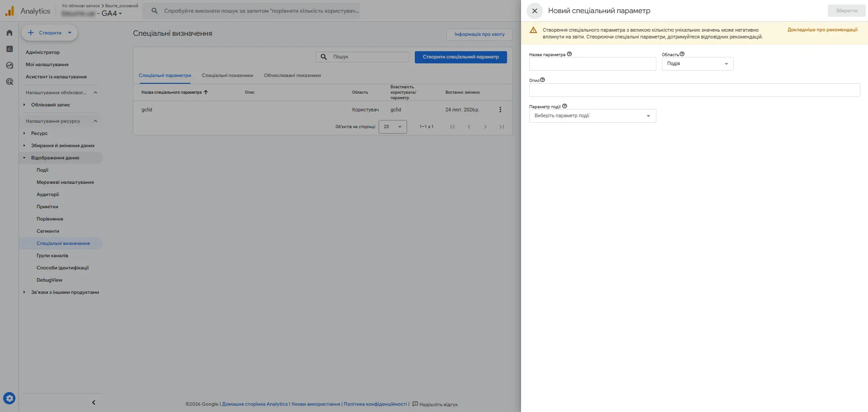This screenshot has height=412, width=868.
Task: Open the Home icon in sidebar
Action: tap(9, 33)
